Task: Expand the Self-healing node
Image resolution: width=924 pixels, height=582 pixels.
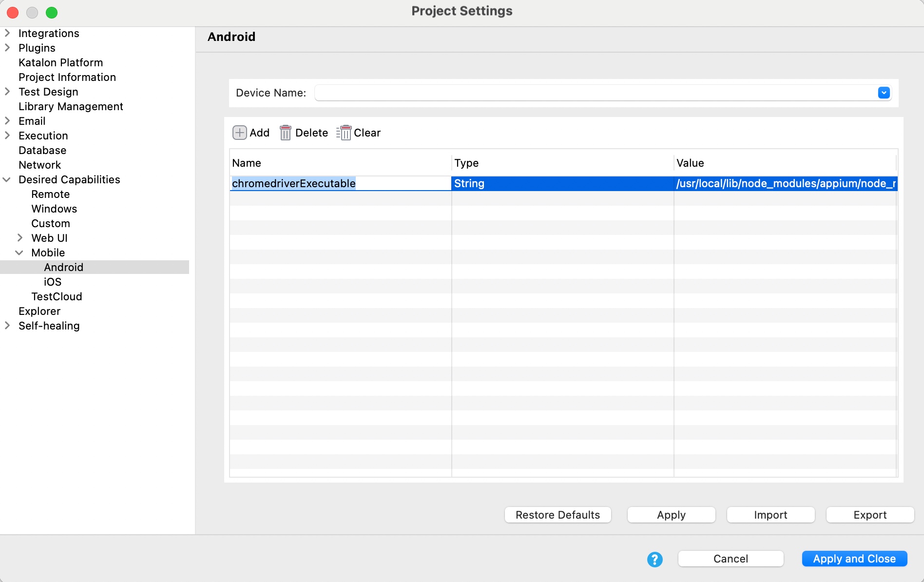Action: point(7,326)
